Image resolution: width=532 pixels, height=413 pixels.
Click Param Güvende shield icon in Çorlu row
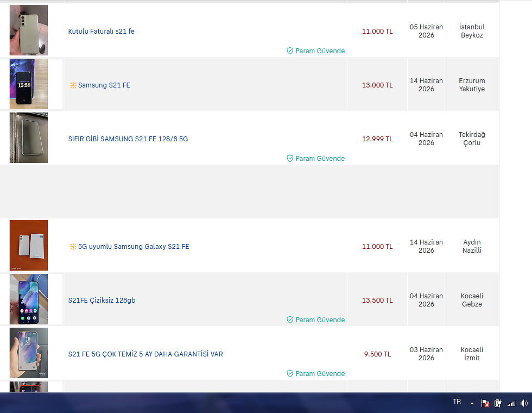290,159
